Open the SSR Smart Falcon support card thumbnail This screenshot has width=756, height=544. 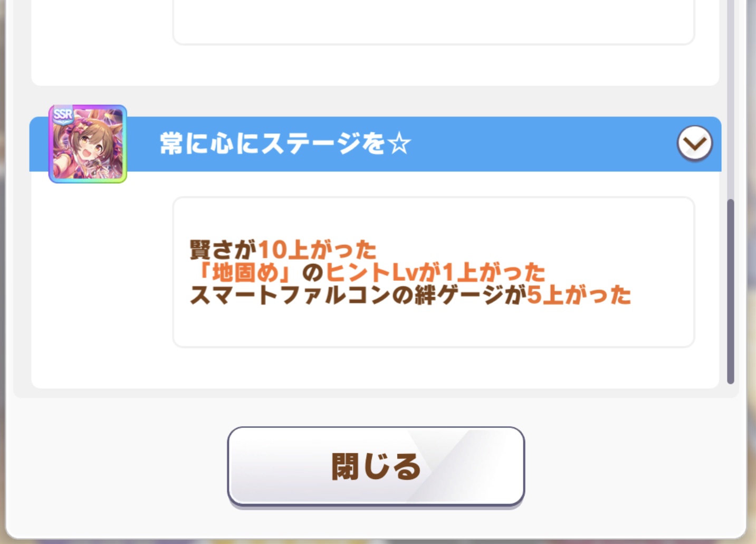coord(88,144)
